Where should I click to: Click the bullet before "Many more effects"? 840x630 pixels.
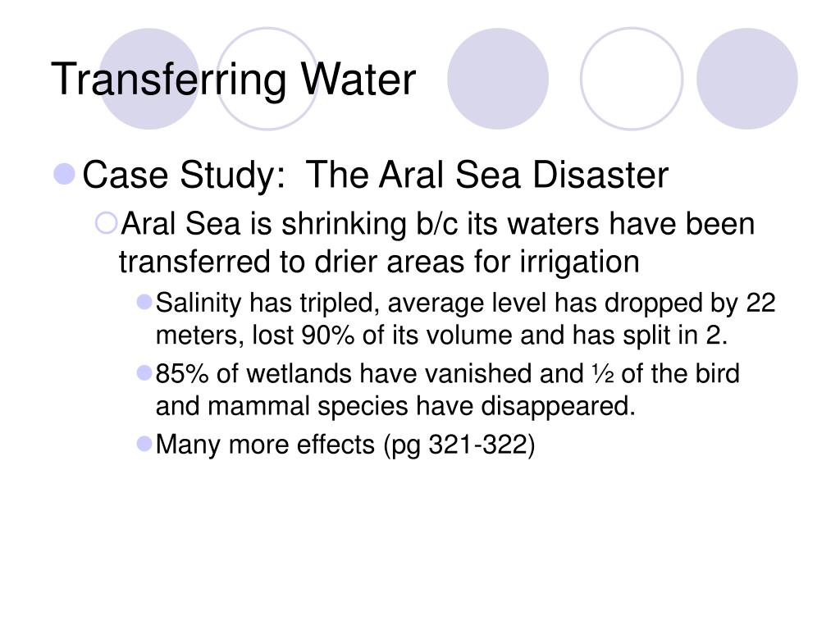pos(144,444)
